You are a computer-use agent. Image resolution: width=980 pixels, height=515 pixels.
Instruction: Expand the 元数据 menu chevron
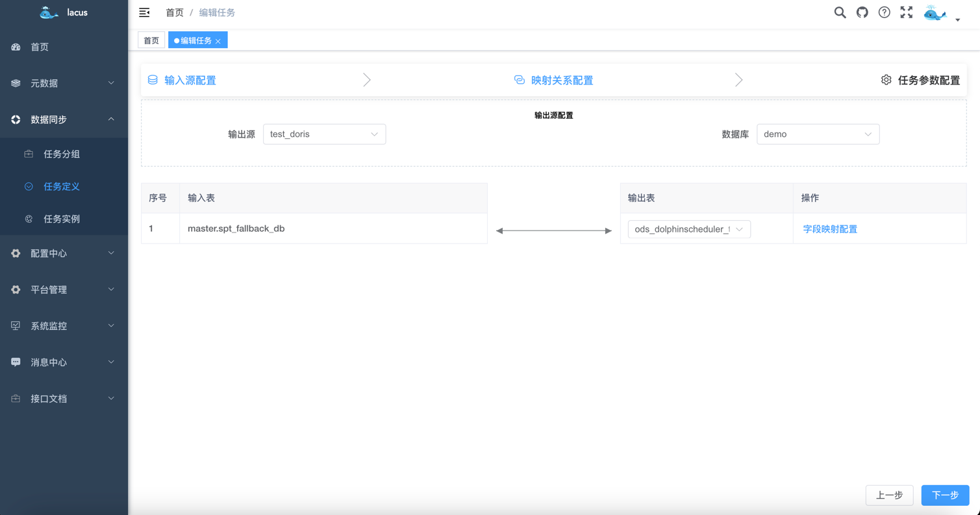(111, 83)
